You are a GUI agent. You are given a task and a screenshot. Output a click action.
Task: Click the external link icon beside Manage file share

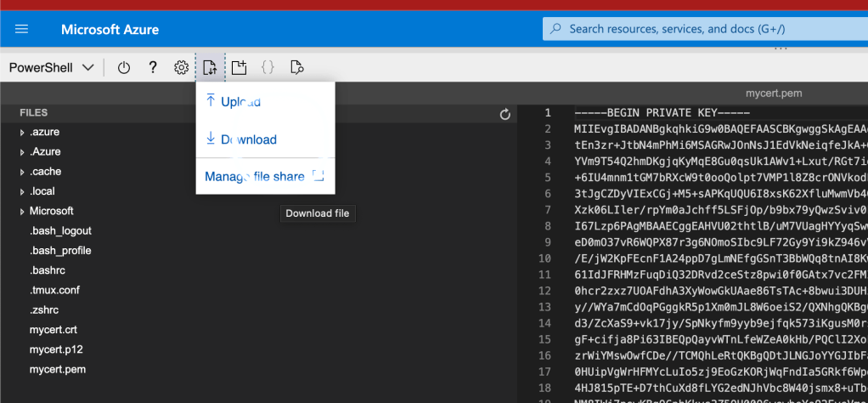[318, 176]
